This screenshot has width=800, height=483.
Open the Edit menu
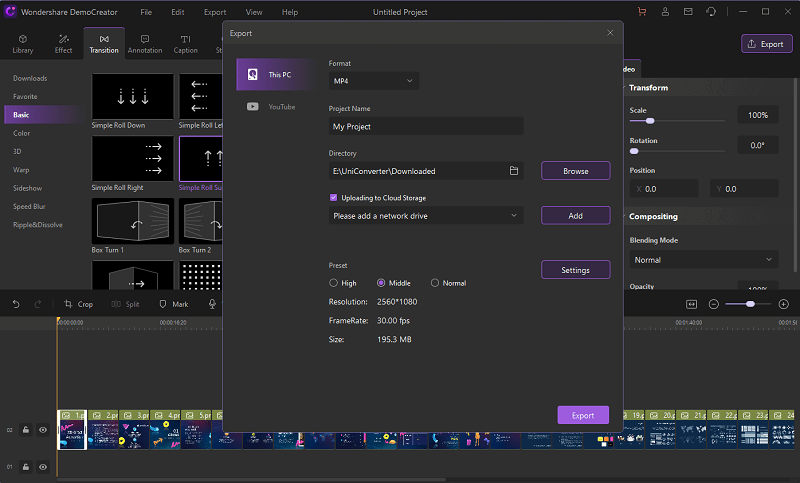178,12
